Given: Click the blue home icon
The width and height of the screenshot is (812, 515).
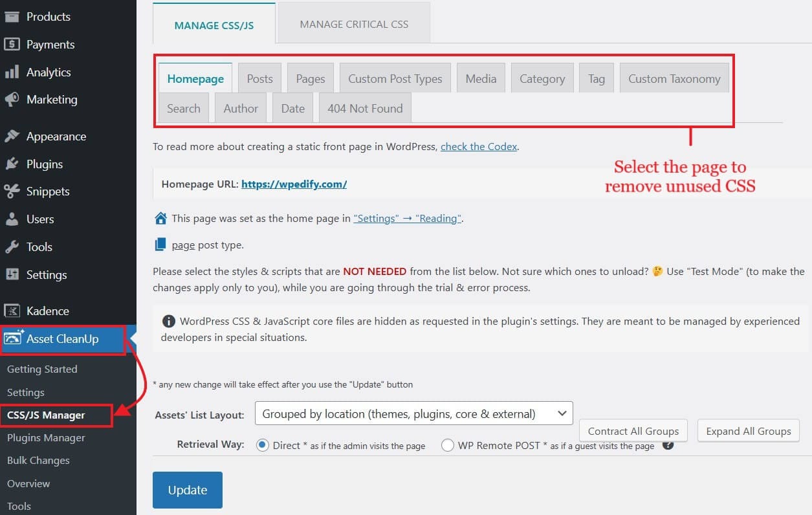Looking at the screenshot, I should click(160, 218).
